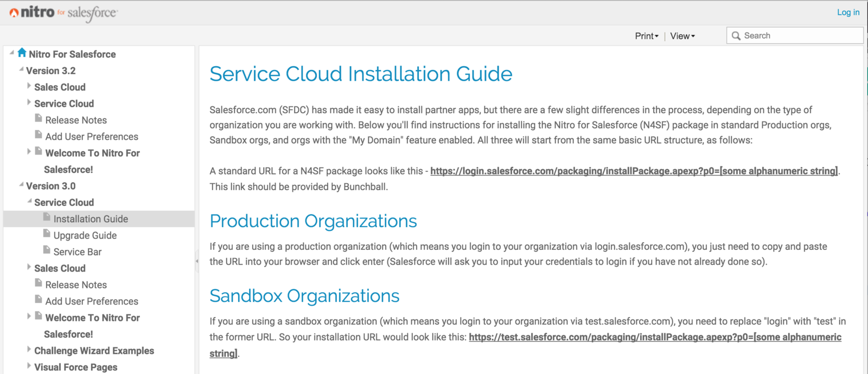868x374 pixels.
Task: Select the Version 3.0 label
Action: pos(51,186)
